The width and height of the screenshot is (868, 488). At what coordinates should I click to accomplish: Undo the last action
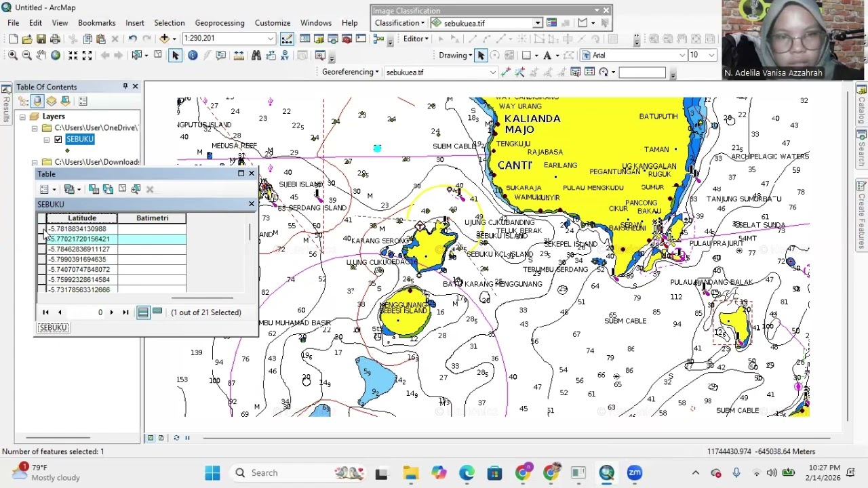(x=133, y=39)
